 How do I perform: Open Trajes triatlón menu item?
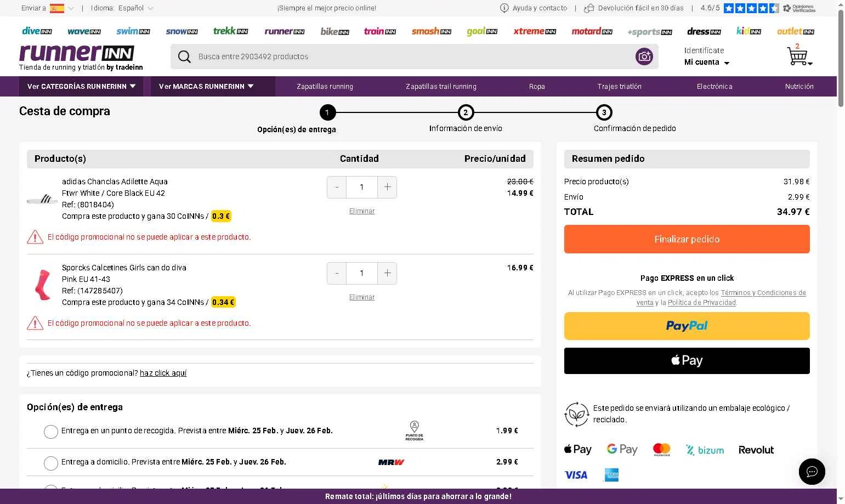619,86
